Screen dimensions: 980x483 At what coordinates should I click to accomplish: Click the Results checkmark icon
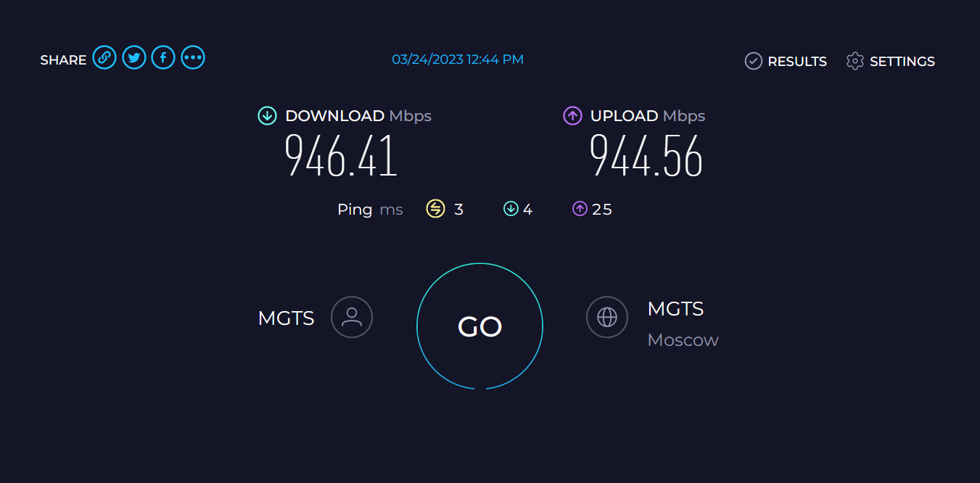[754, 61]
